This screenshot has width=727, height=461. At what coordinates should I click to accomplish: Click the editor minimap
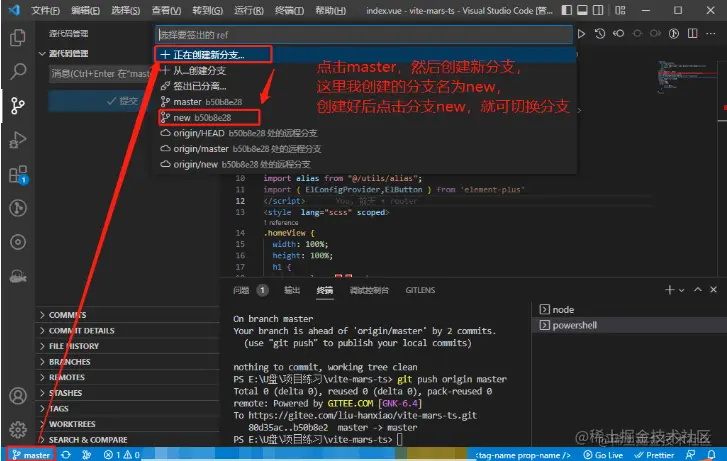pos(689,78)
